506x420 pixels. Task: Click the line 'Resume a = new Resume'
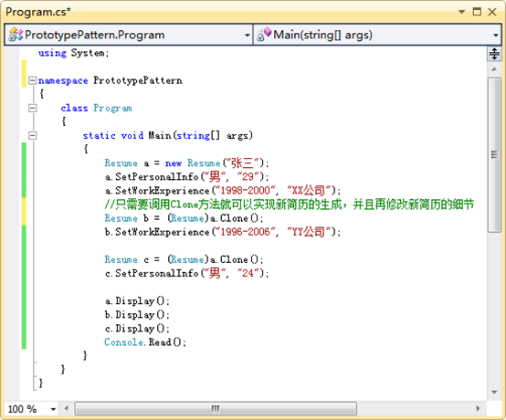point(186,163)
